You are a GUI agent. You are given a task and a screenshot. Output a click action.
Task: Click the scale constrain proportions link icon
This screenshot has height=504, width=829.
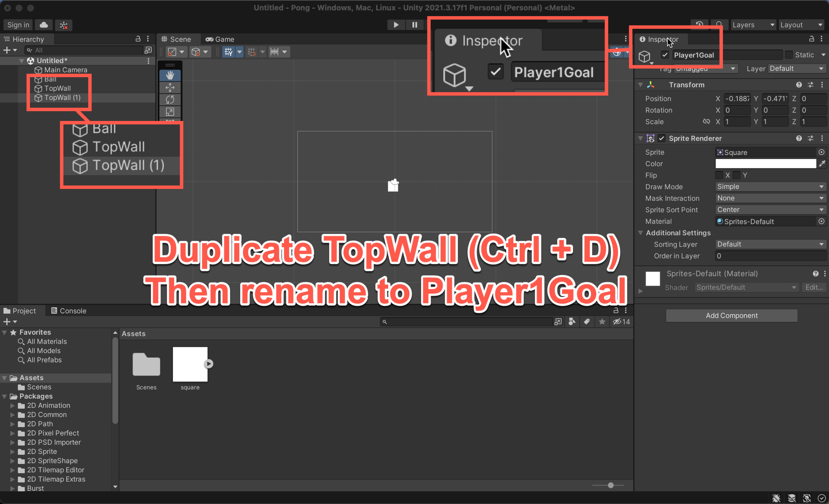(x=706, y=122)
